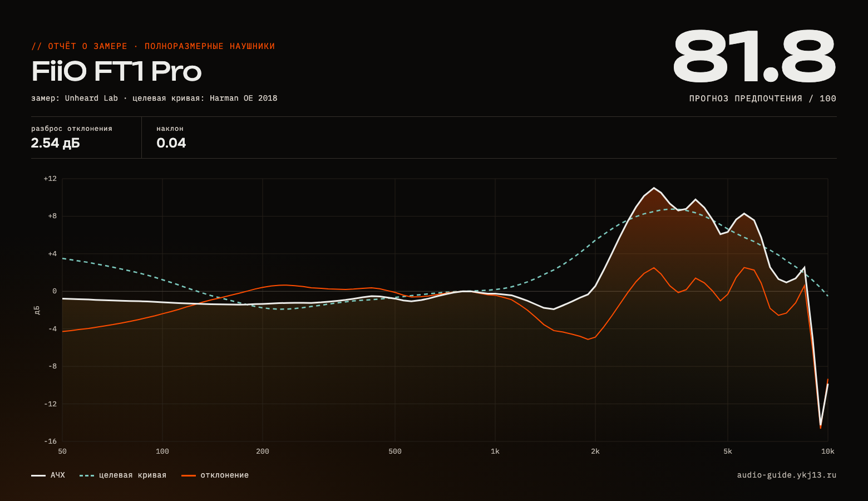Click the +8 y-axis label
This screenshot has height=501, width=868.
[x=52, y=216]
